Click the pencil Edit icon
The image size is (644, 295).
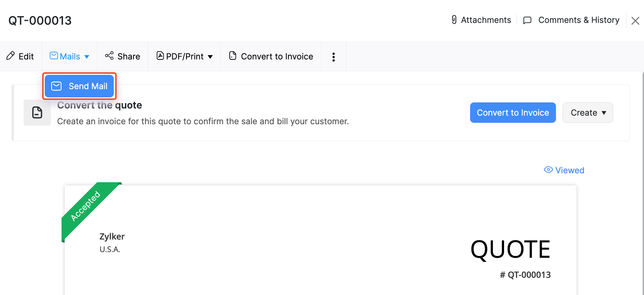click(11, 56)
